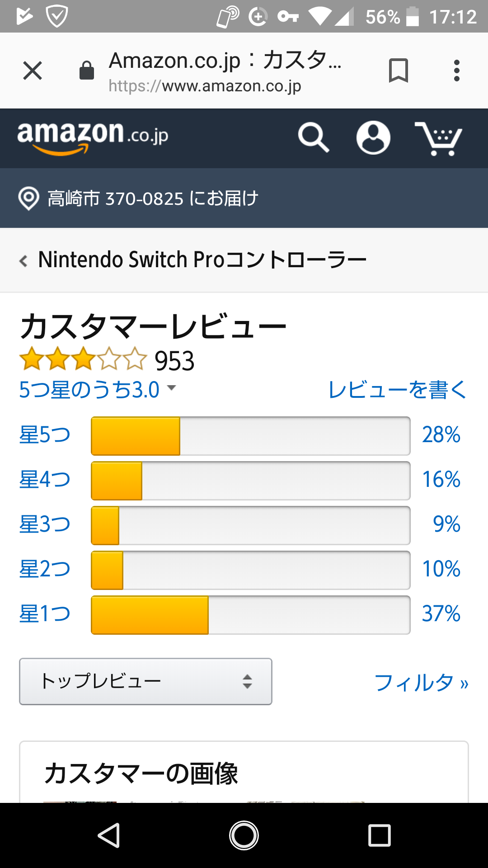
Task: Select the 星1つ rating bar
Action: coord(250,615)
